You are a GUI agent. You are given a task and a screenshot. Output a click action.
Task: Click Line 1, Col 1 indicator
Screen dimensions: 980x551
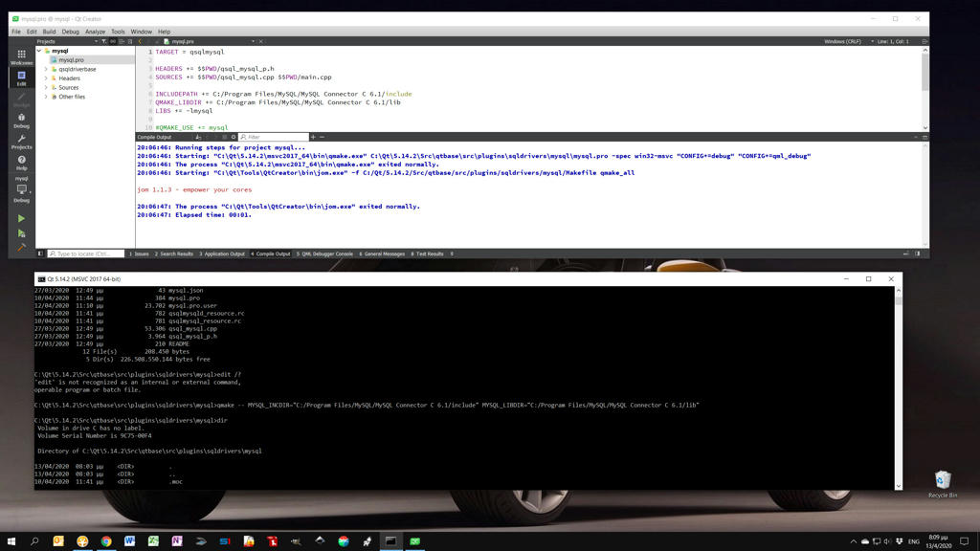[893, 41]
